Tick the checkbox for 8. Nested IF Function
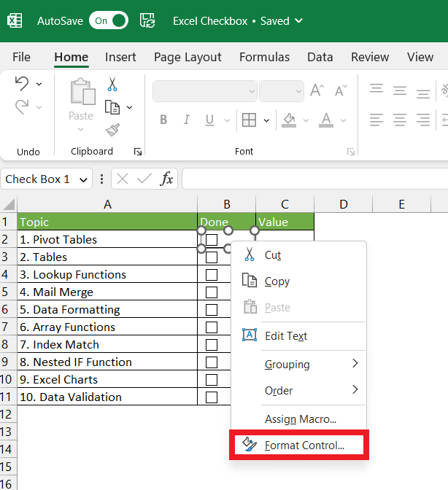The image size is (448, 490). 212,362
